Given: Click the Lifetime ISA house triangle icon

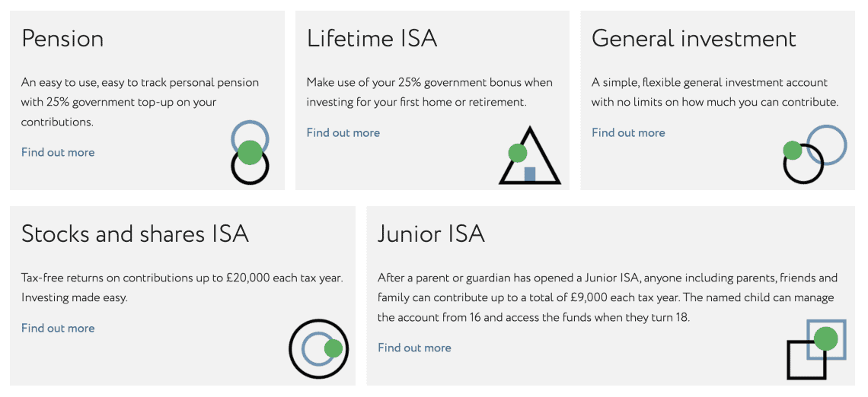Looking at the screenshot, I should pyautogui.click(x=529, y=157).
